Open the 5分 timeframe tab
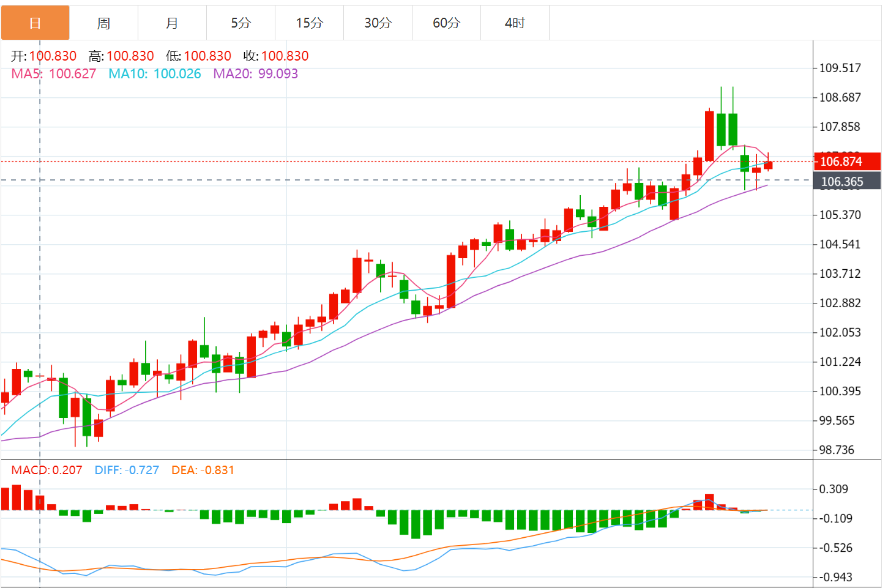The image size is (888, 588). (241, 23)
